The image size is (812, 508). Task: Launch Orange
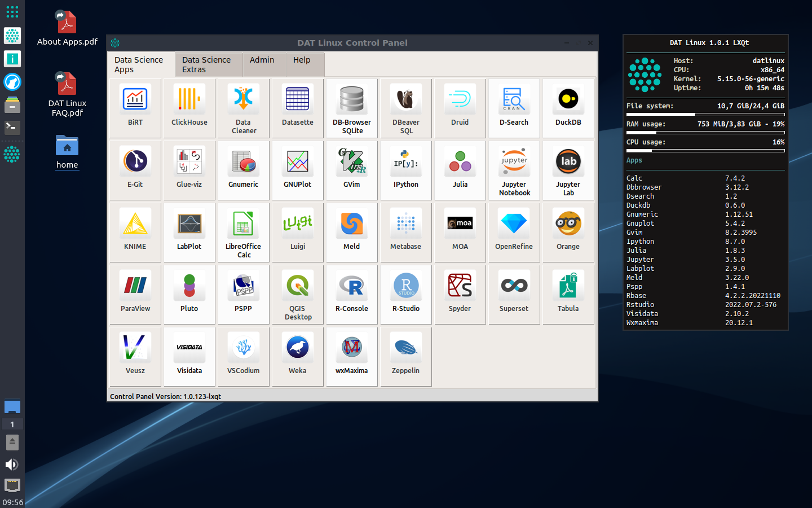point(568,233)
